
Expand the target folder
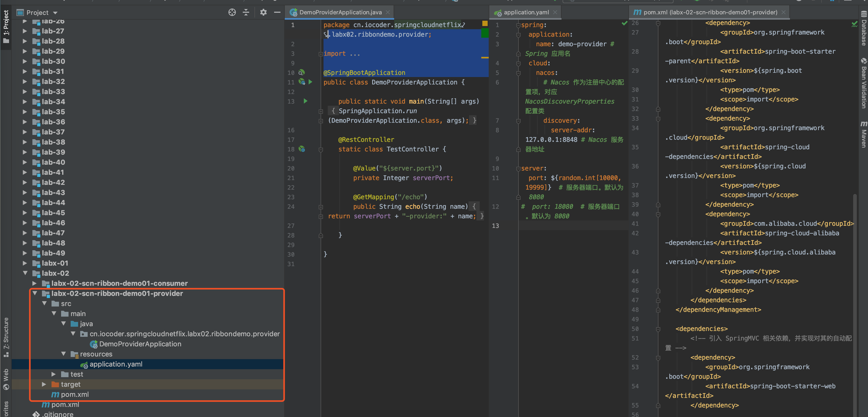(44, 384)
